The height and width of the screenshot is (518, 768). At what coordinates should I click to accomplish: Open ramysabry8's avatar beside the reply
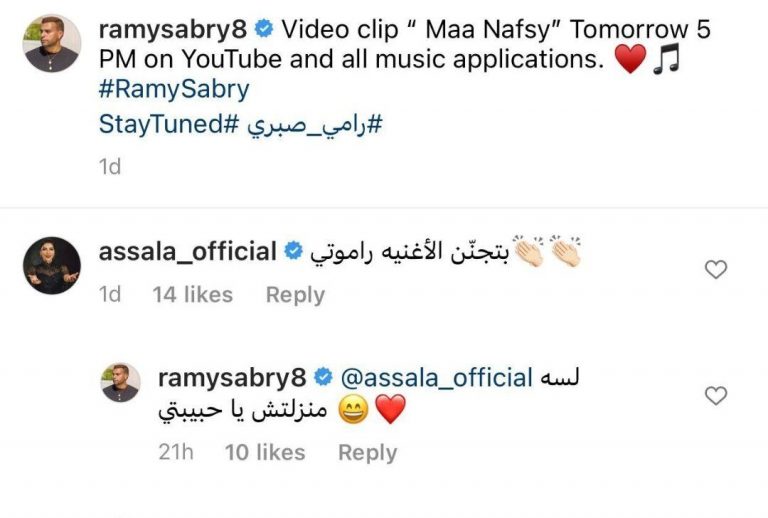click(x=120, y=382)
